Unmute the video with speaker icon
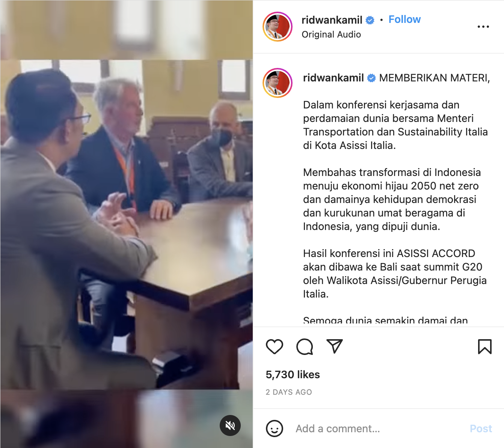 click(230, 425)
